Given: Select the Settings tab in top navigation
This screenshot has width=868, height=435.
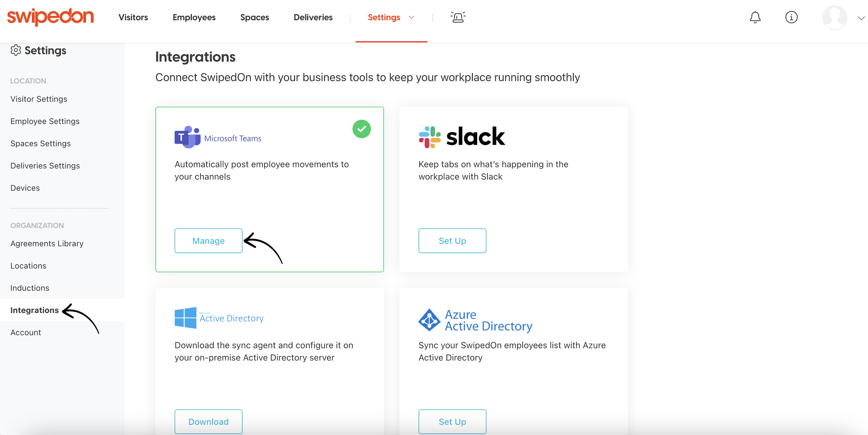Looking at the screenshot, I should click(384, 17).
